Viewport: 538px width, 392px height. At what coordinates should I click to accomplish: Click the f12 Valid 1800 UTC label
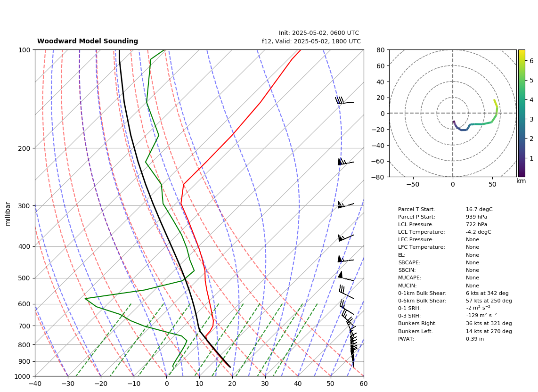tap(311, 41)
